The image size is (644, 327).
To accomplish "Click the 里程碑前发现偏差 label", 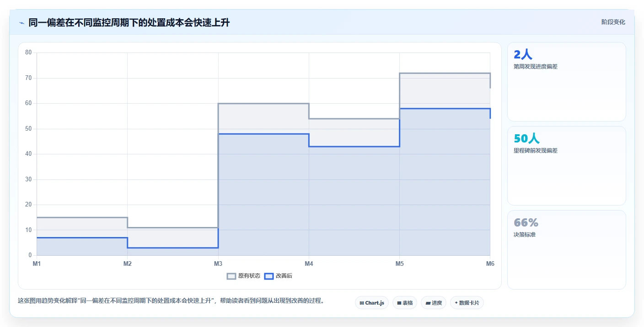I will coord(536,151).
